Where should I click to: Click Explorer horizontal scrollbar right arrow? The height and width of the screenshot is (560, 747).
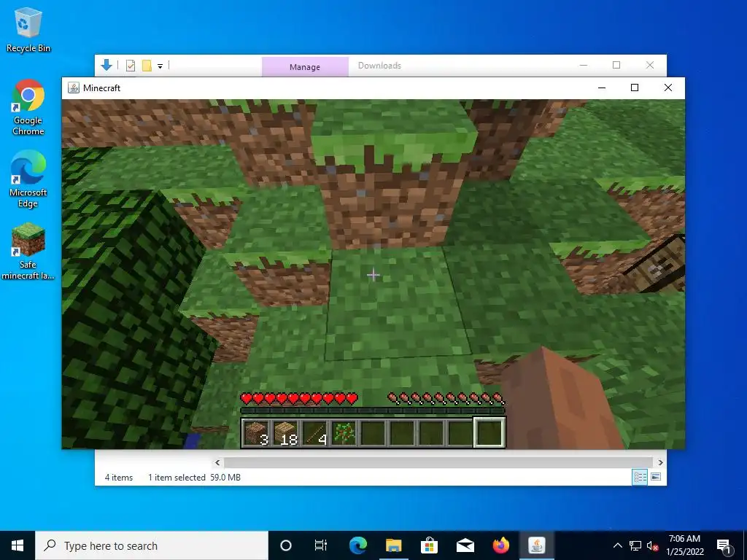[x=660, y=462]
